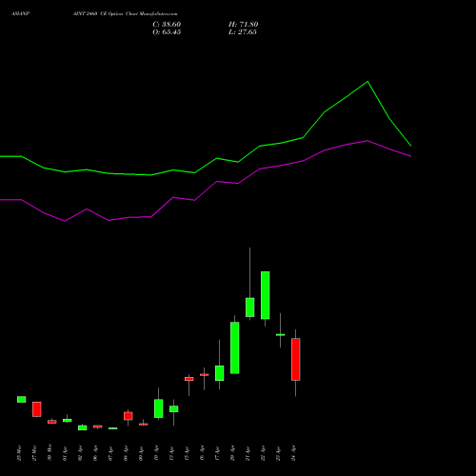Click the tall green candle above 22 Apr
This screenshot has height=476, width=476.
click(x=266, y=295)
